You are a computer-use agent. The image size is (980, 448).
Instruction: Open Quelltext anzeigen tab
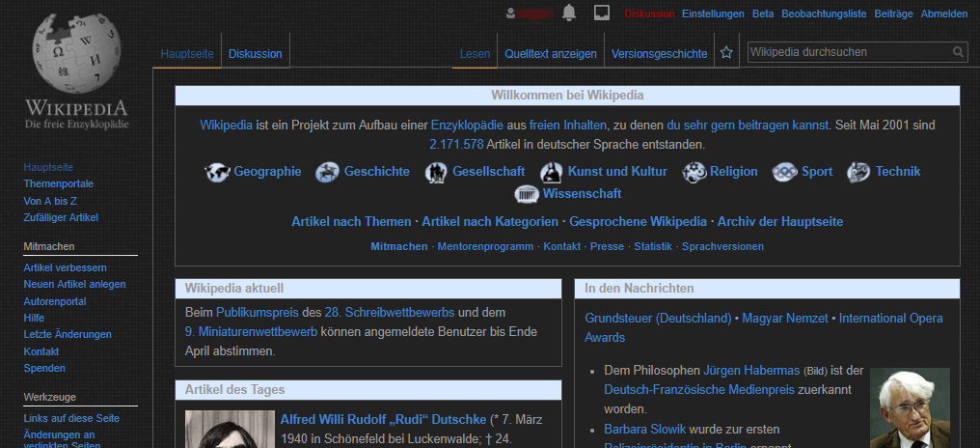(x=551, y=54)
